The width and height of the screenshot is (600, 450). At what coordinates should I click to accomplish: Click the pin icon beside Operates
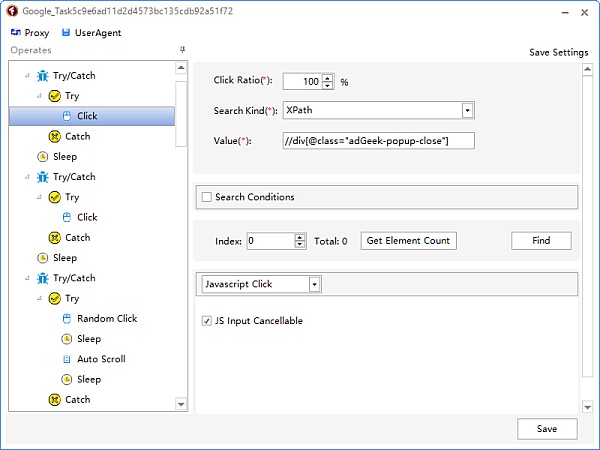tap(183, 50)
